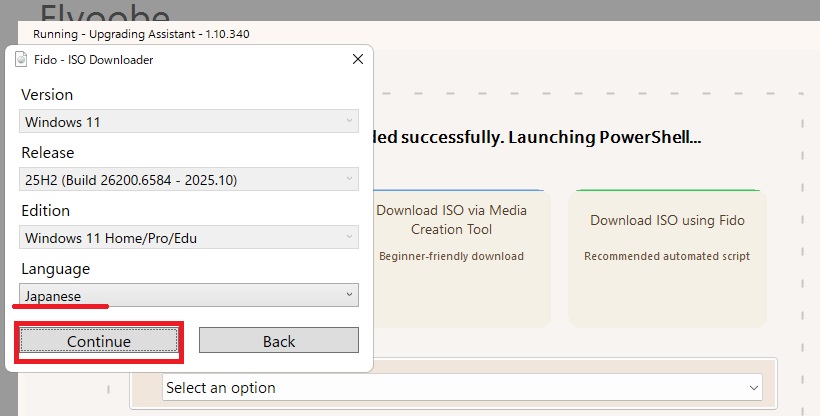Click the Flyoobe heading at the top
Screen dimensions: 820x416
pos(104,12)
